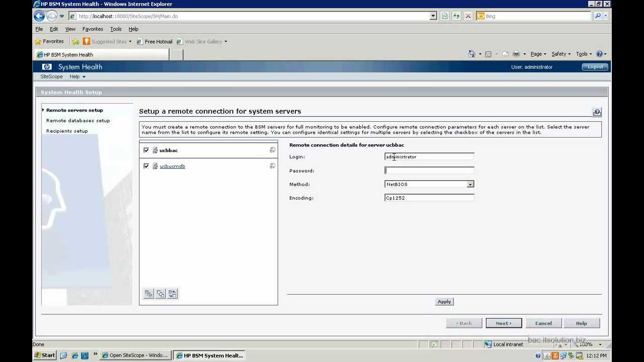This screenshot has height=362, width=644.
Task: Click the Select All servers icon
Action: point(148,294)
